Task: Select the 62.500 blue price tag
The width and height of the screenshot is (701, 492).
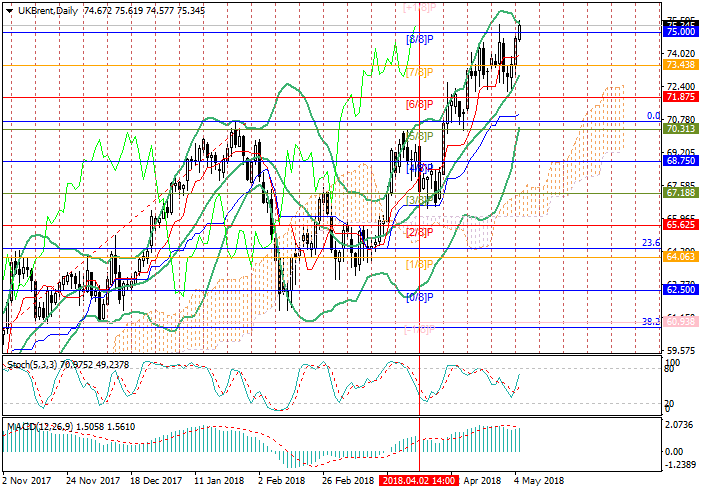Action: (x=681, y=289)
